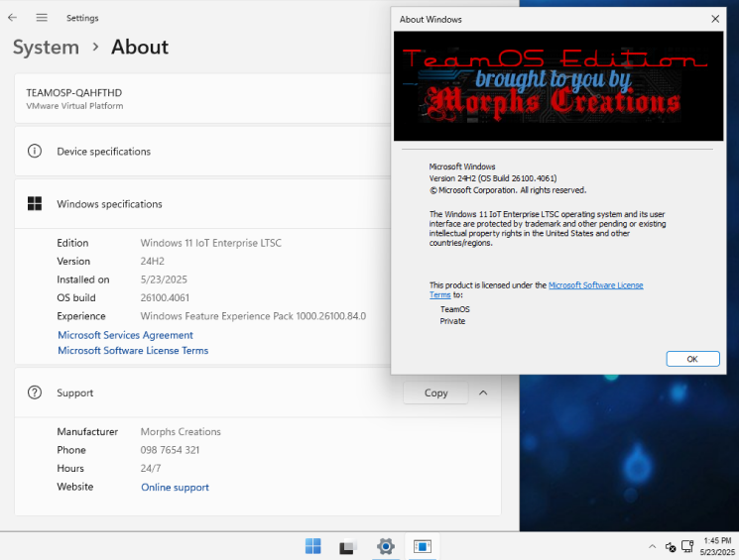Select the device name TEAMOSP-QAHFTHD
Image resolution: width=739 pixels, height=560 pixels.
click(x=74, y=93)
